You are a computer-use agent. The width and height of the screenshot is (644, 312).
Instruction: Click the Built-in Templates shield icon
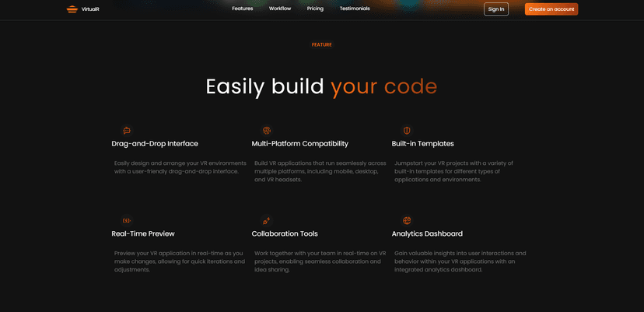[x=407, y=131]
